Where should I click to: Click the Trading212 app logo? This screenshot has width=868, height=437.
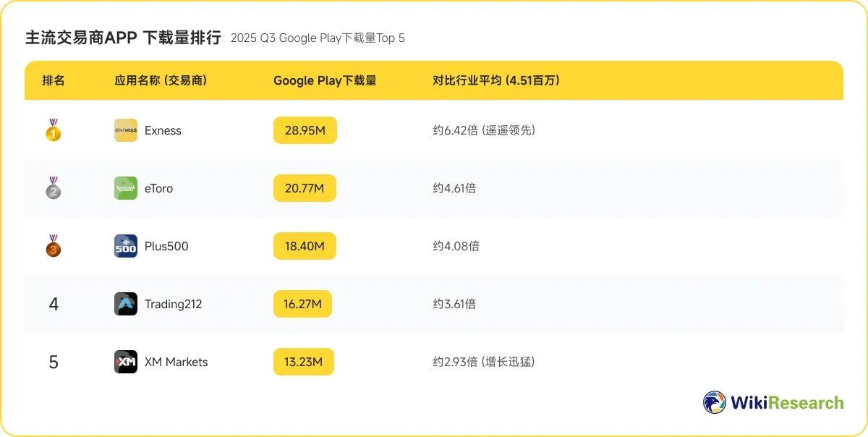pyautogui.click(x=126, y=304)
